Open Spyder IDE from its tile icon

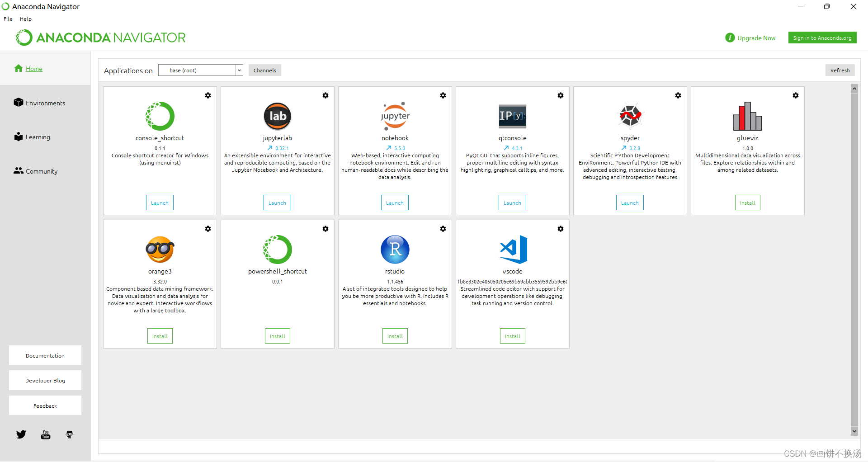(630, 116)
